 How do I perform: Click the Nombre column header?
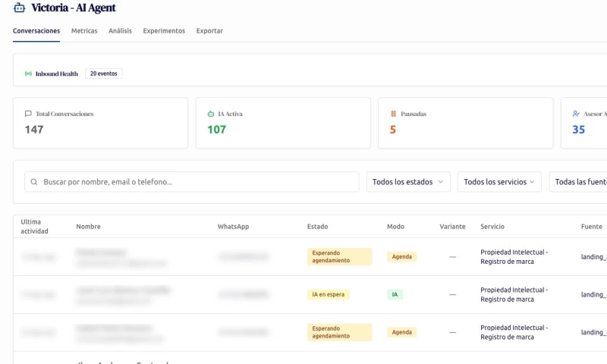tap(88, 226)
